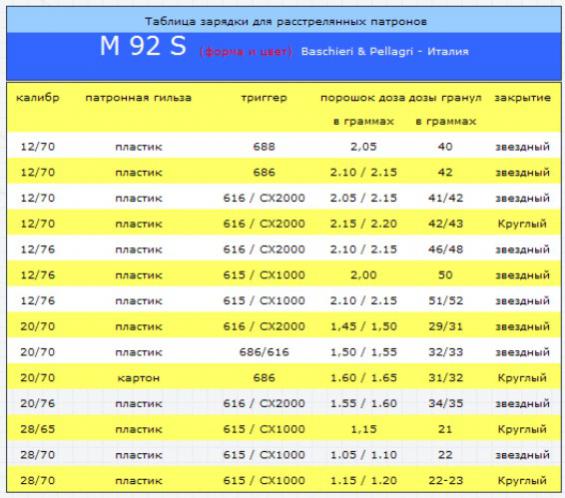The width and height of the screenshot is (565, 498).
Task: Click the 'дозы гранул' column header
Action: click(445, 98)
